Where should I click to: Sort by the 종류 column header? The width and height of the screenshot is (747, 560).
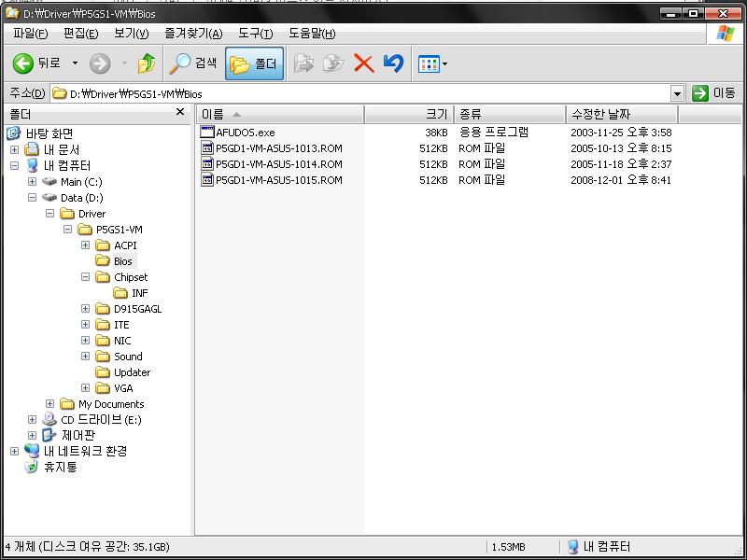[510, 114]
